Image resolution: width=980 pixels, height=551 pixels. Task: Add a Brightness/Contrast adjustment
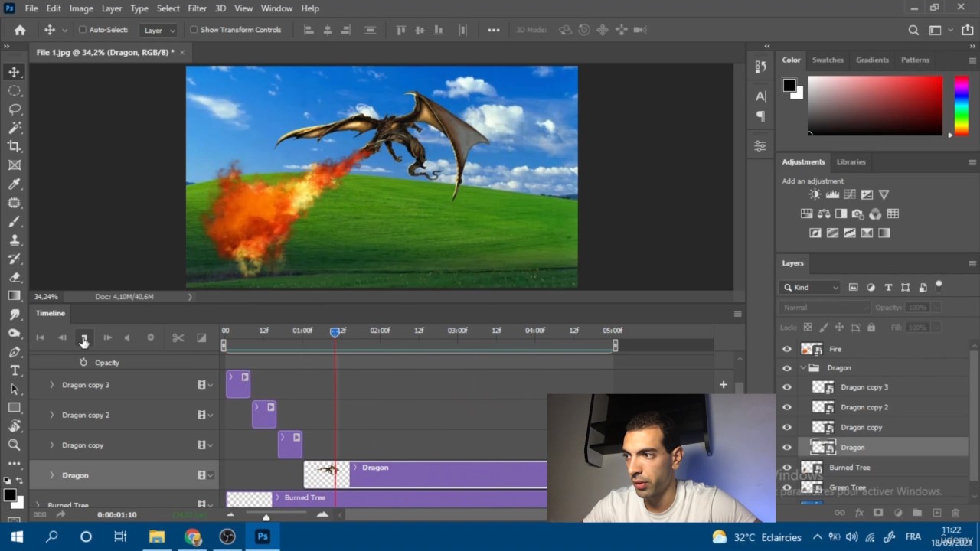click(815, 194)
